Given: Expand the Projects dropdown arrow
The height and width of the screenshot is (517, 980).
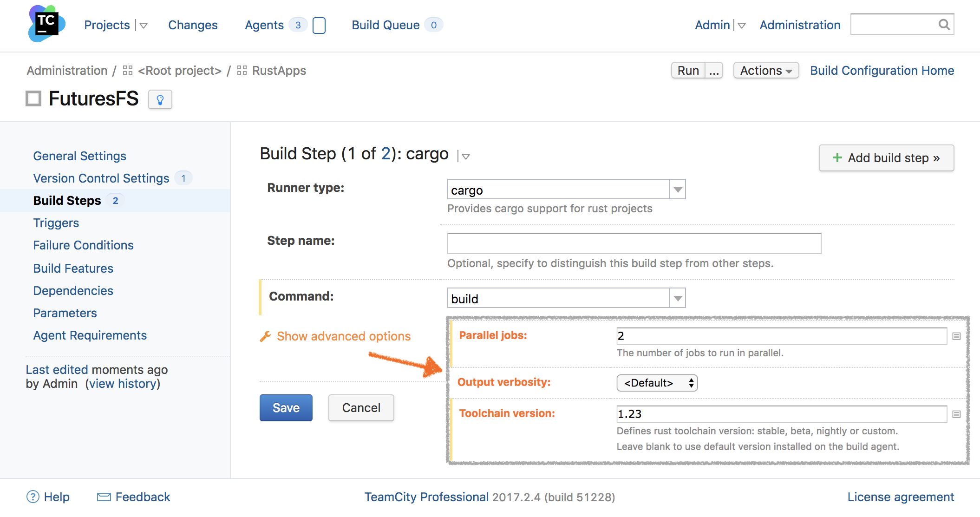Looking at the screenshot, I should tap(144, 26).
